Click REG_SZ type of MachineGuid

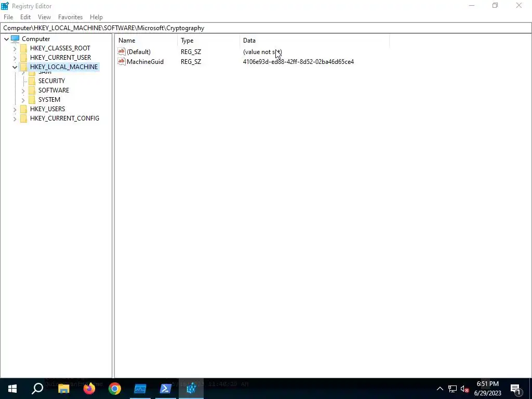191,62
